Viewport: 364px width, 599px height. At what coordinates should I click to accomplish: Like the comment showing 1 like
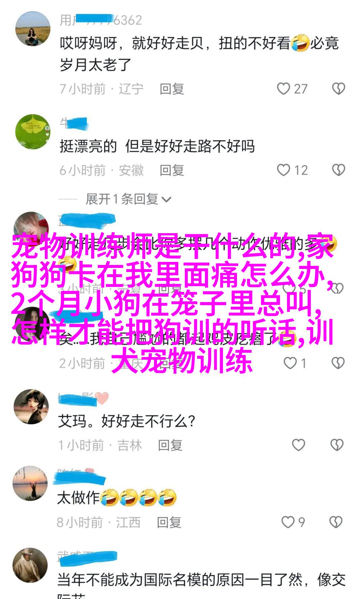(290, 363)
